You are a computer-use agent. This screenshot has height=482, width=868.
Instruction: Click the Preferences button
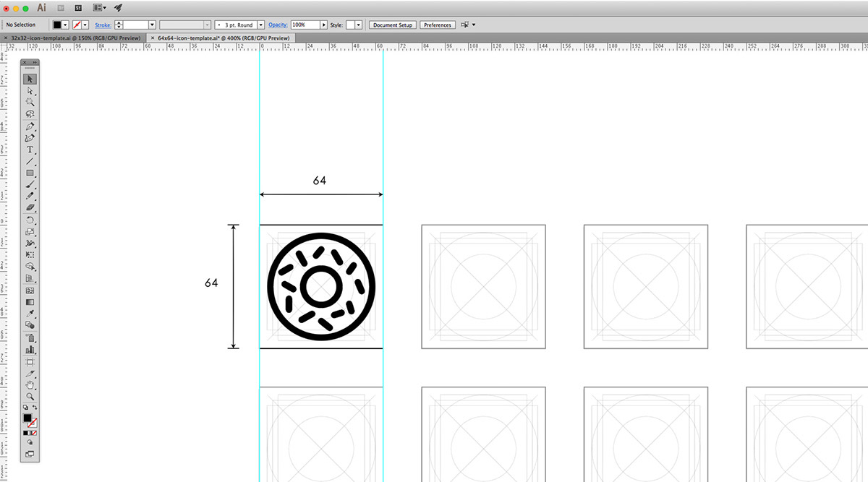click(x=438, y=25)
